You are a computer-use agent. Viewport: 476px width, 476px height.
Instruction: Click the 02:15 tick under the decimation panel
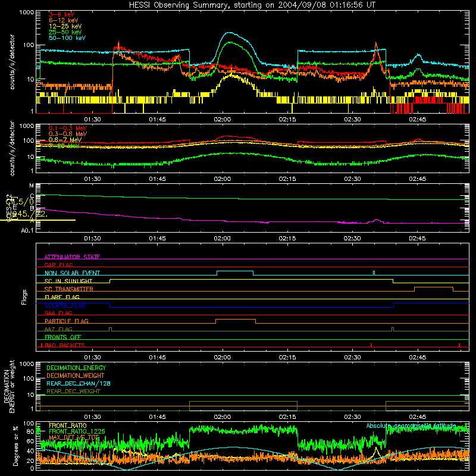pyautogui.click(x=287, y=417)
